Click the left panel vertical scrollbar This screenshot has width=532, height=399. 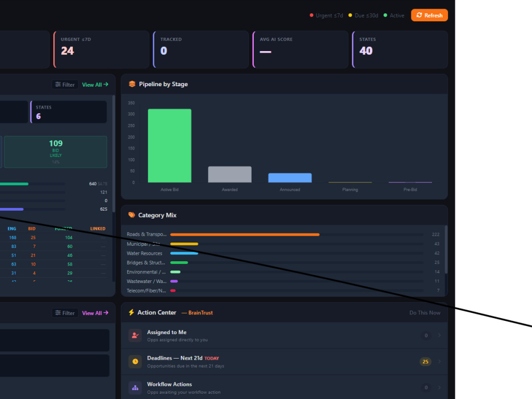coord(114,153)
